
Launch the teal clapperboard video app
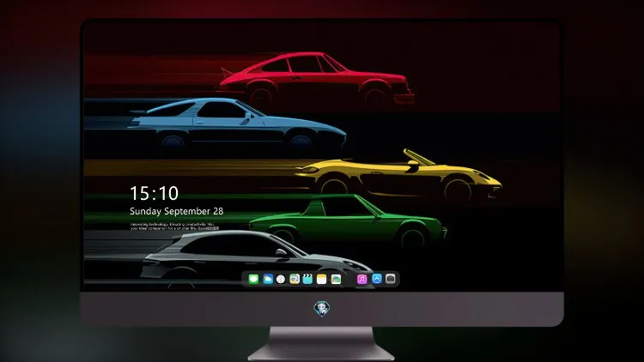pos(307,279)
